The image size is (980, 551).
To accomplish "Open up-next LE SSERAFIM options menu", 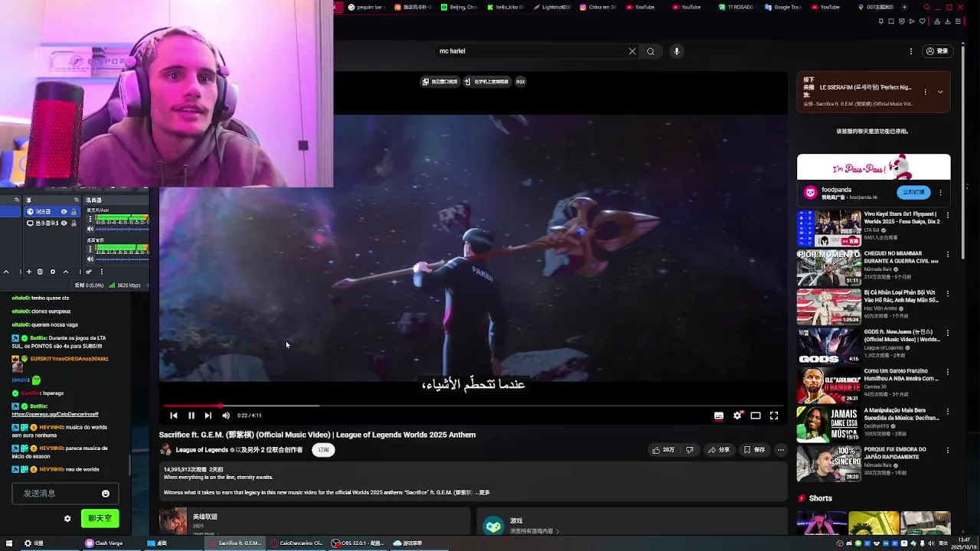I will coord(925,92).
